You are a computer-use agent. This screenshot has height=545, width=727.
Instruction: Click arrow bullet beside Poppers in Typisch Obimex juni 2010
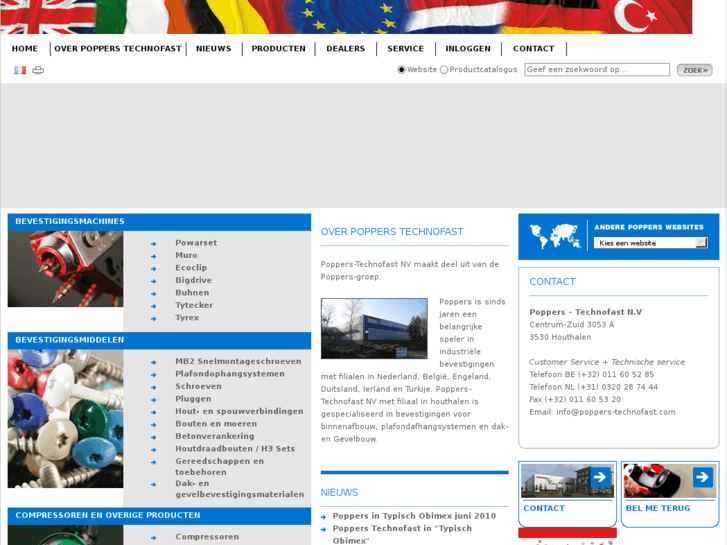point(323,517)
